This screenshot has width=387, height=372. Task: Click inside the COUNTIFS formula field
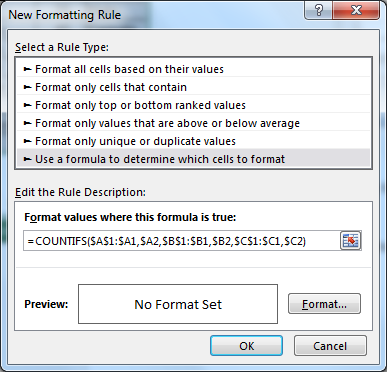tap(182, 240)
